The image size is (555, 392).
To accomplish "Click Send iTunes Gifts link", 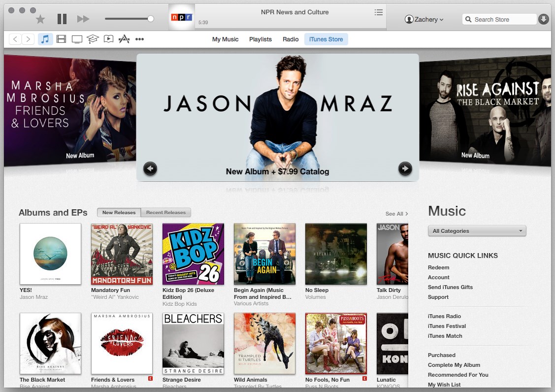I will pos(450,287).
